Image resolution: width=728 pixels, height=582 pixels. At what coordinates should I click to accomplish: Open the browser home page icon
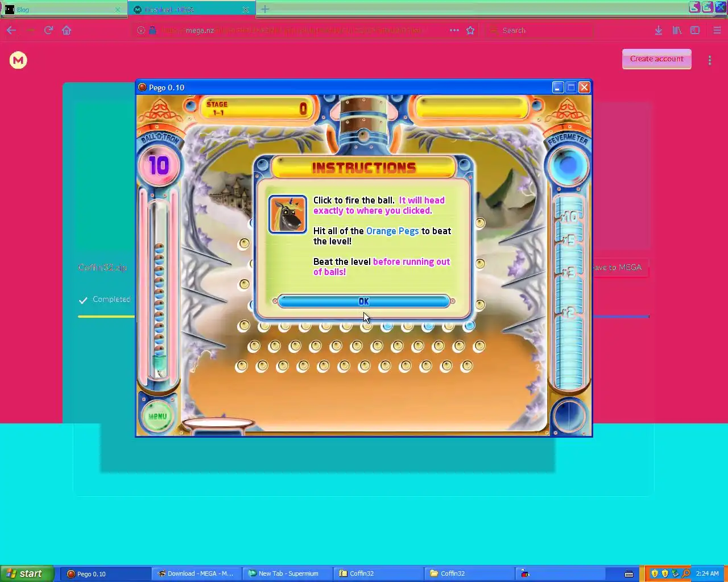[x=67, y=30]
